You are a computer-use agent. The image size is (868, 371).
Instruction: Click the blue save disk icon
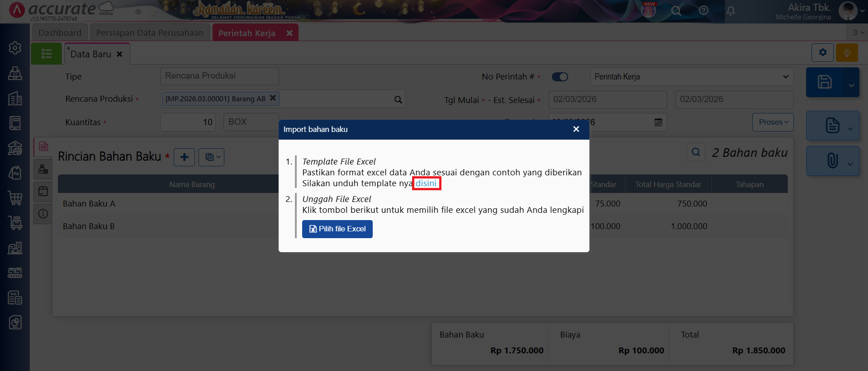[x=825, y=82]
